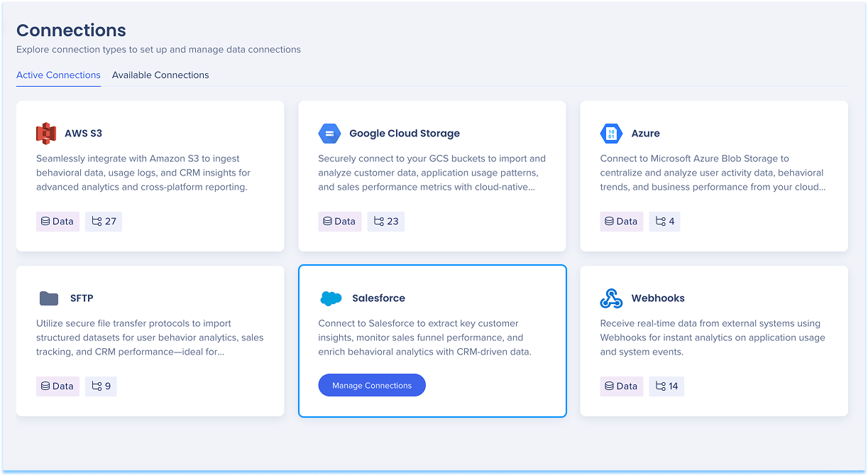Image resolution: width=868 pixels, height=476 pixels.
Task: Click the 27 connections badge on AWS S3
Action: pyautogui.click(x=104, y=222)
